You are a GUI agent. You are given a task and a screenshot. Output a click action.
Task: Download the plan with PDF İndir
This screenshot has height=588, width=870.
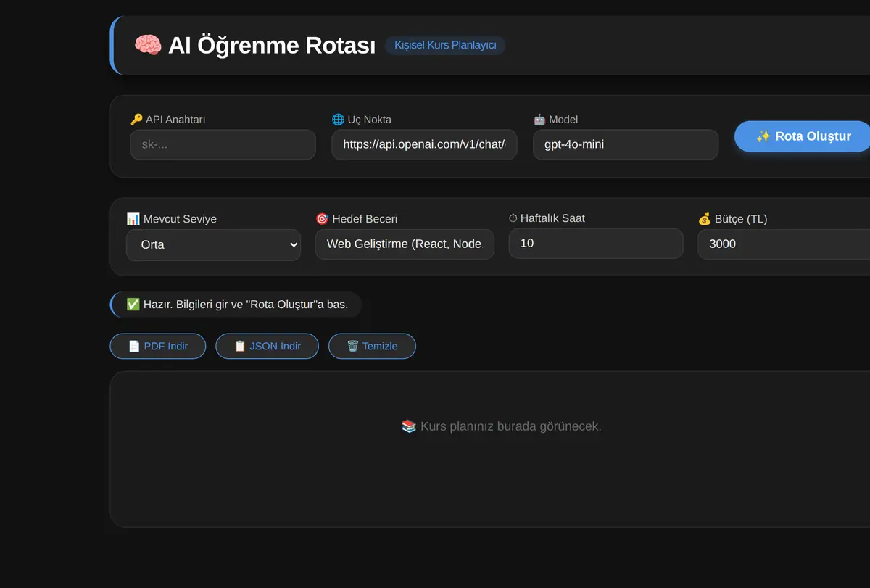(158, 346)
